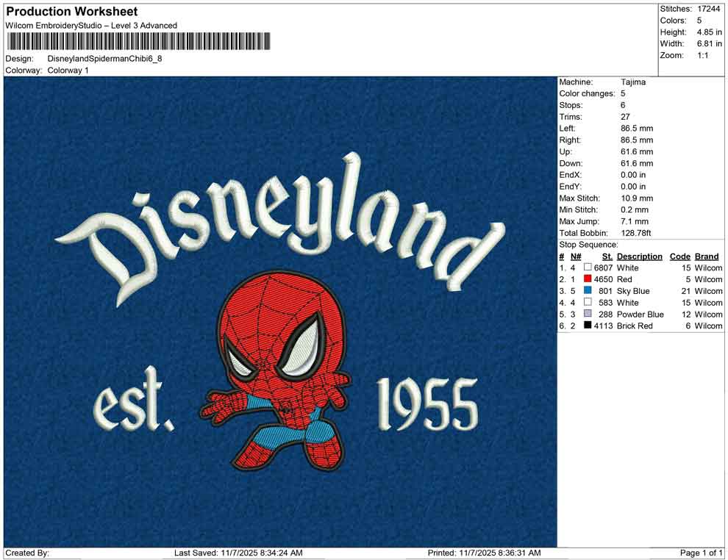Click the Page 1 of 1 label
The image size is (728, 560).
point(699,552)
